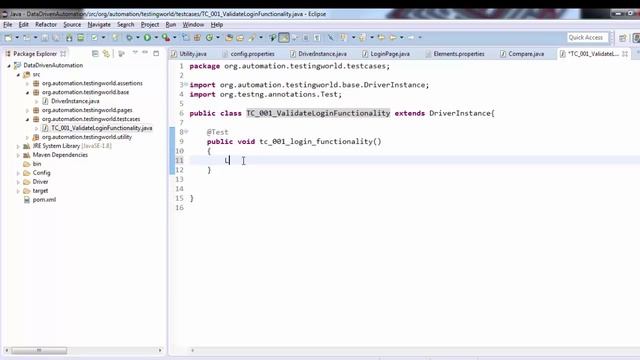Click the Open Perspective icon
Image resolution: width=640 pixels, height=360 pixels.
click(x=622, y=38)
